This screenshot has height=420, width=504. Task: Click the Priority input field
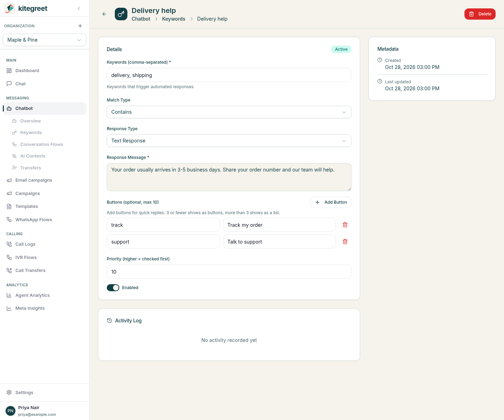pos(229,272)
